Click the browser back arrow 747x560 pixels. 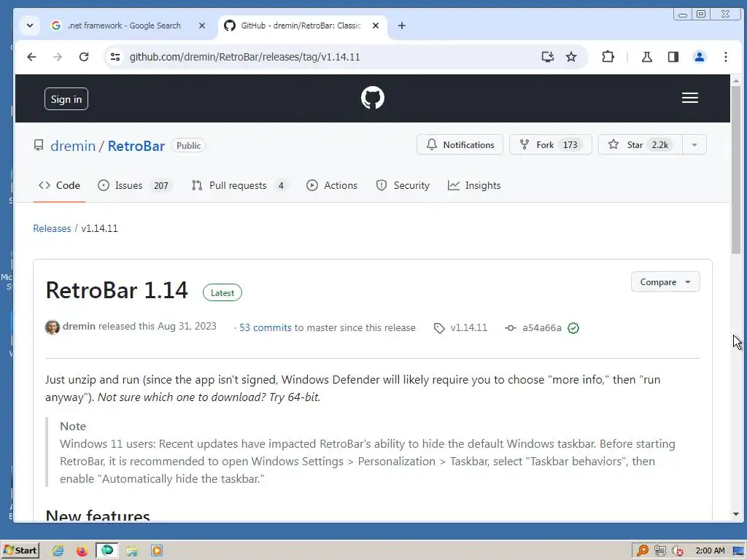point(31,57)
